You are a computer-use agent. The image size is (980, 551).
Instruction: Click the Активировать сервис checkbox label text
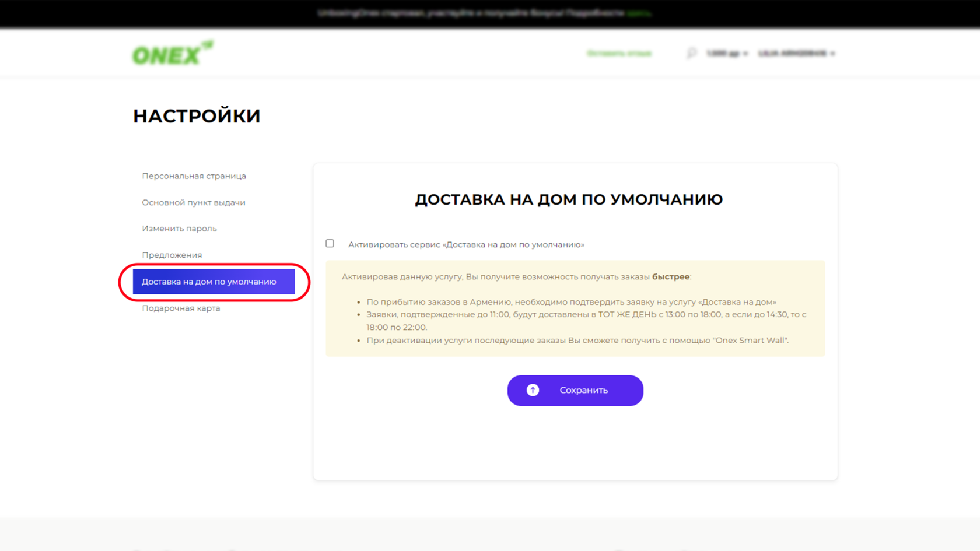pyautogui.click(x=466, y=244)
